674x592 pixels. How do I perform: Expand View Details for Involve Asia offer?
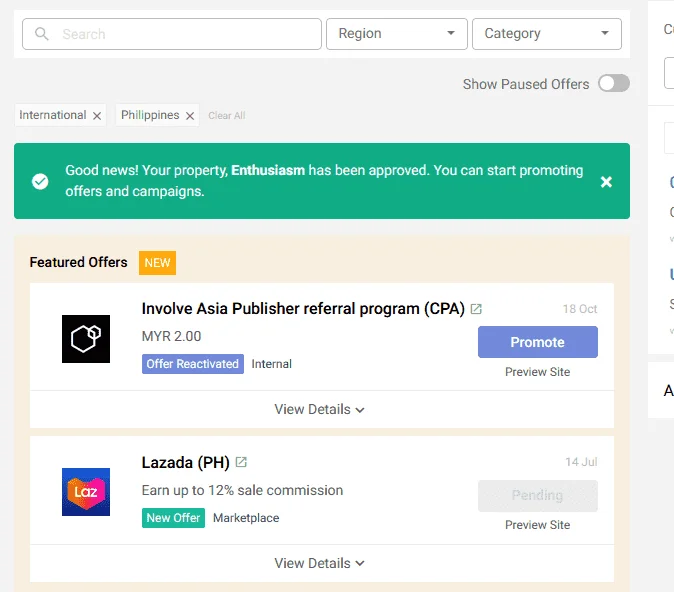coord(320,409)
